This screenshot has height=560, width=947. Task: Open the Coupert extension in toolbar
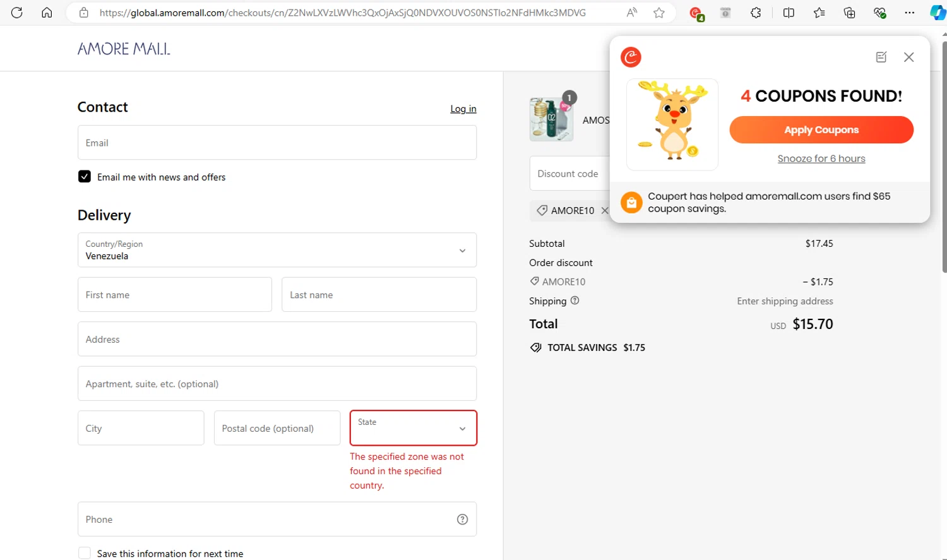click(x=696, y=13)
